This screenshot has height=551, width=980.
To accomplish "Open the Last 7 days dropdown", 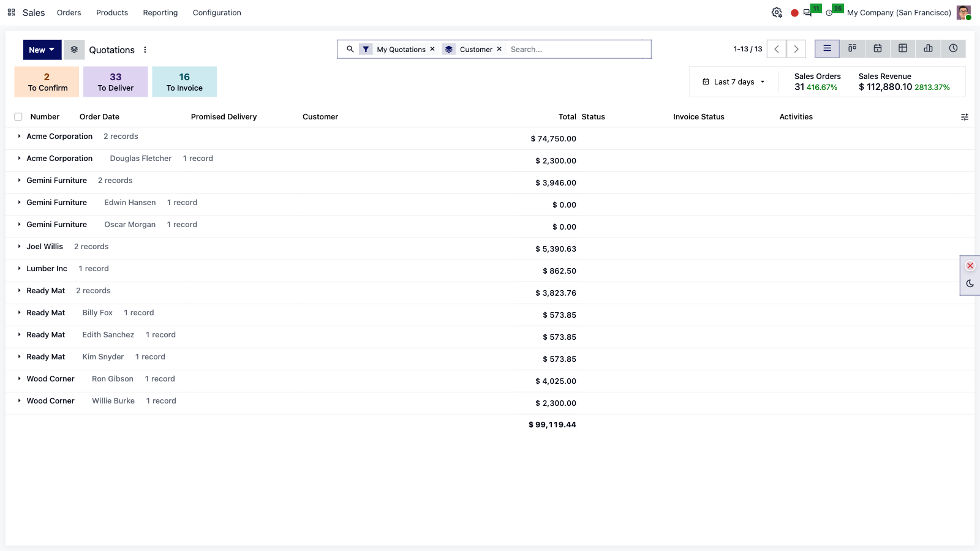I will pyautogui.click(x=734, y=82).
